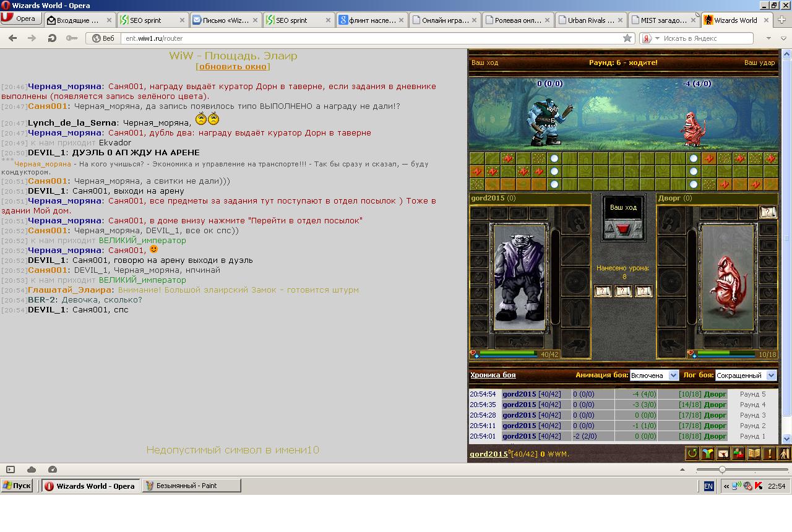Screen dimensions: 792x532
Task: Select middle-row circle in left half of battle grid
Action: pyautogui.click(x=554, y=171)
